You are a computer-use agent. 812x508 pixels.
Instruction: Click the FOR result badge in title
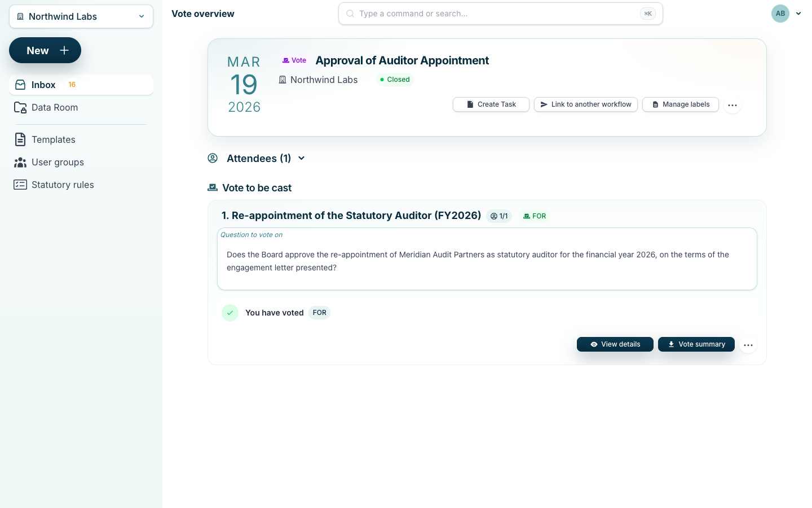[x=535, y=216]
